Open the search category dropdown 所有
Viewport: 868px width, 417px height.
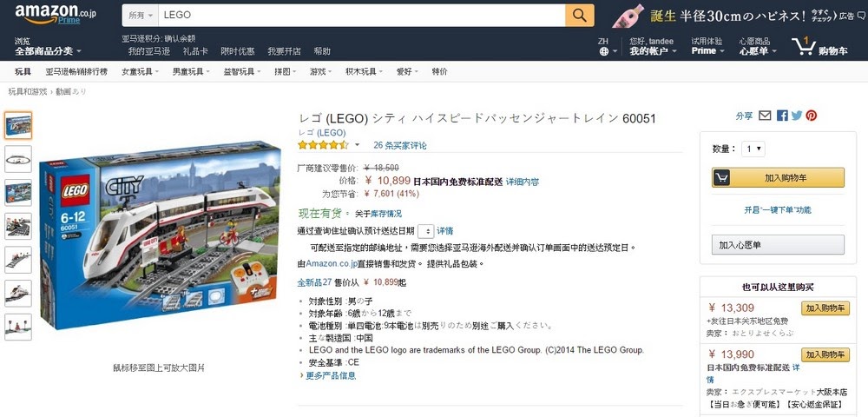coord(141,16)
